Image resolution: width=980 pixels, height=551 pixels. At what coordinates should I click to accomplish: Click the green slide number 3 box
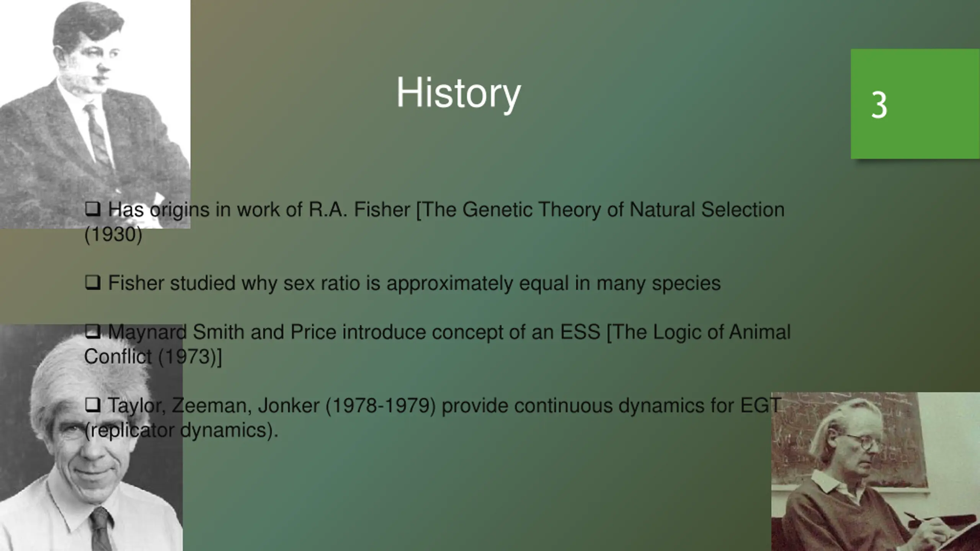point(915,104)
